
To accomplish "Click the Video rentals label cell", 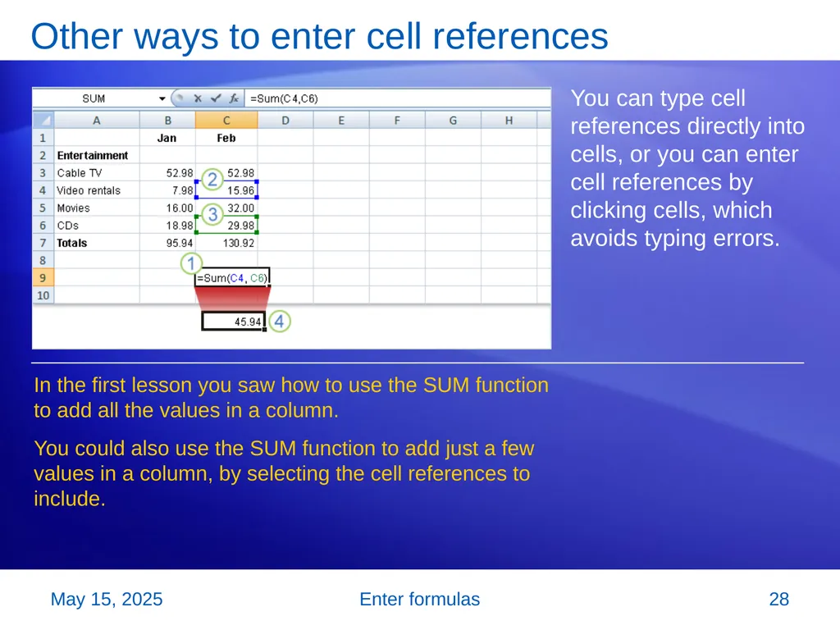I will [97, 190].
